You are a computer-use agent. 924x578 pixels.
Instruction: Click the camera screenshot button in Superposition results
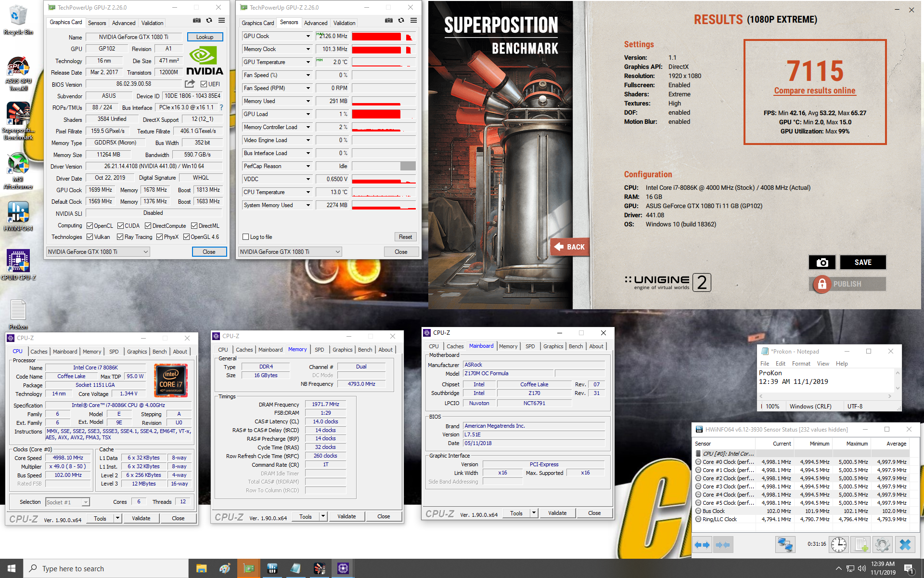[822, 262]
